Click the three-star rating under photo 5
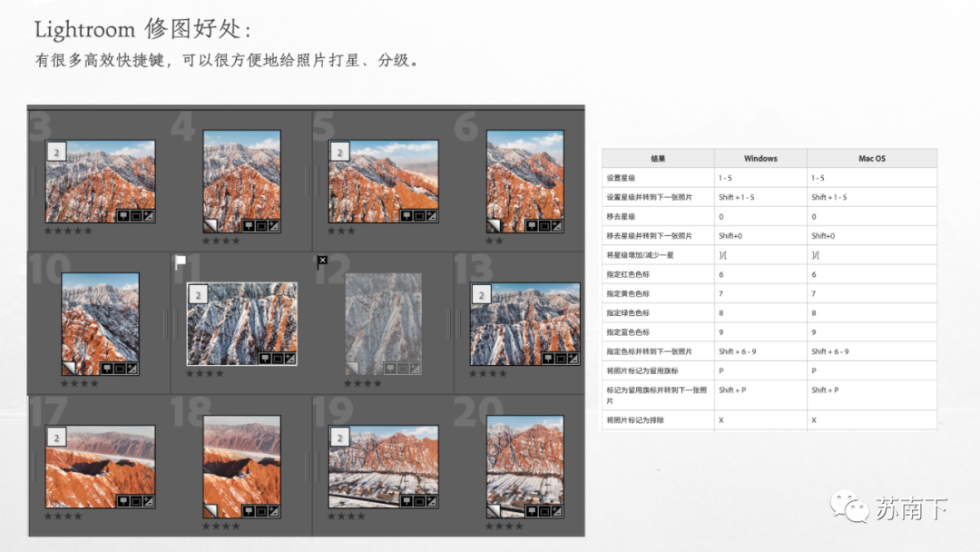The height and width of the screenshot is (552, 980). click(341, 231)
